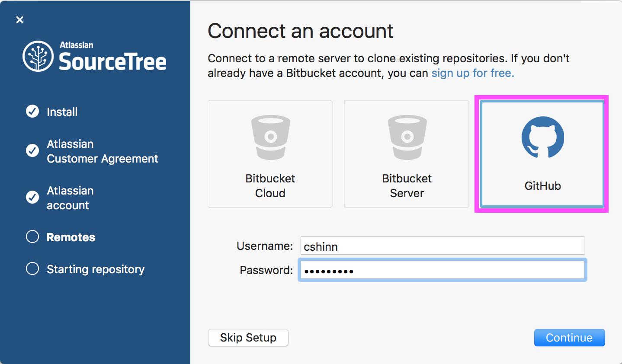Viewport: 622px width, 364px height.
Task: Choose the Bitbucket Server hosting option
Action: [x=406, y=153]
